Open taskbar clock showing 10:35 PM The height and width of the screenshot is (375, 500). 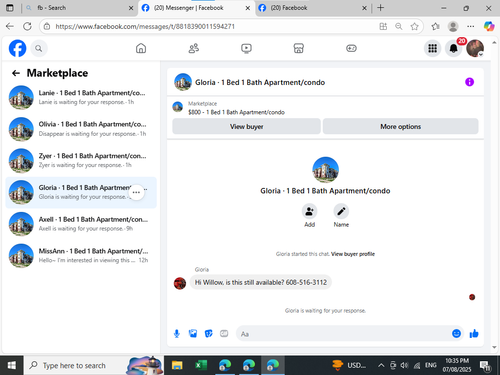tap(457, 365)
